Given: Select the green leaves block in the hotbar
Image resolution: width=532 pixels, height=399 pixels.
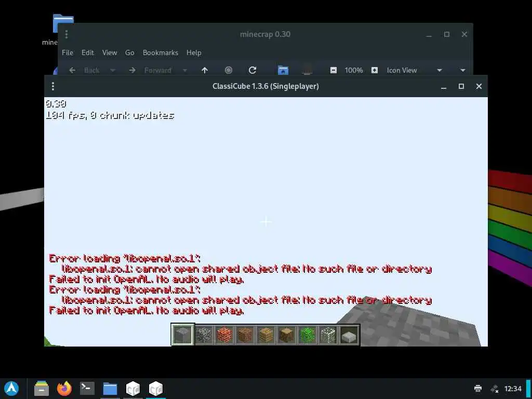Looking at the screenshot, I should (308, 335).
